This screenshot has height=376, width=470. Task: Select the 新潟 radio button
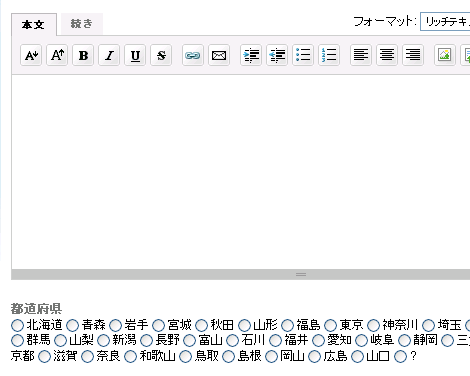coord(103,341)
